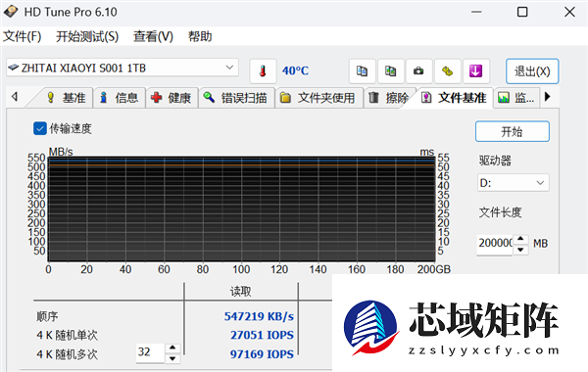Click the purple download arrow icon
The image size is (588, 372).
[475, 70]
